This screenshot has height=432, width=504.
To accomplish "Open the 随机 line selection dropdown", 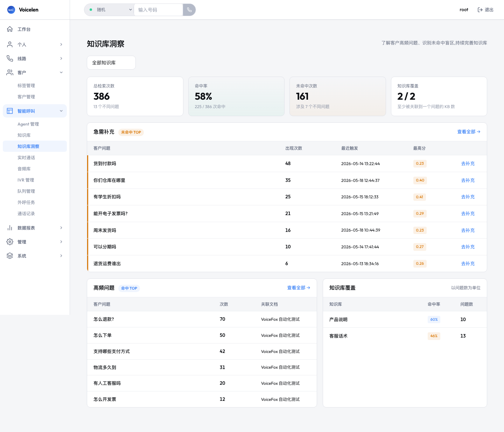I will click(x=109, y=10).
